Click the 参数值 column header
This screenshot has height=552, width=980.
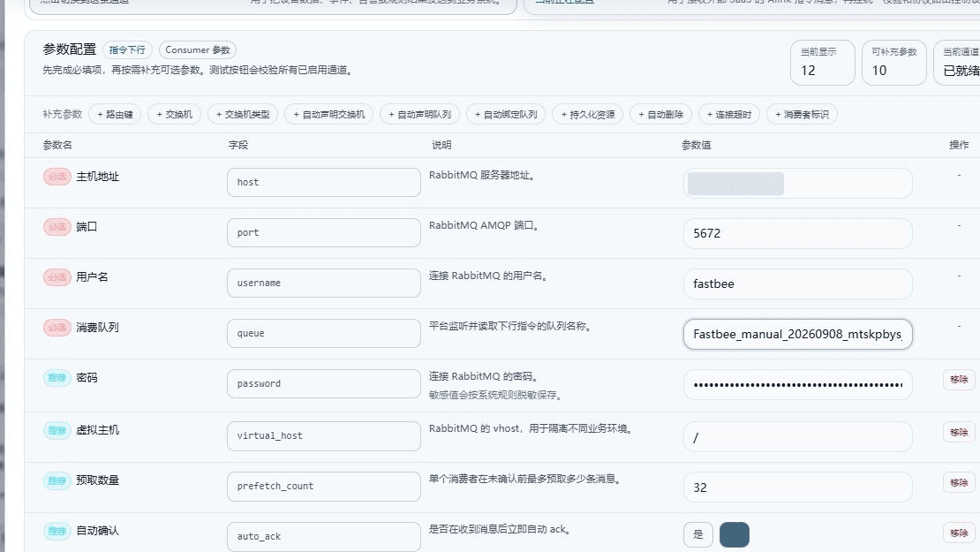(x=697, y=145)
